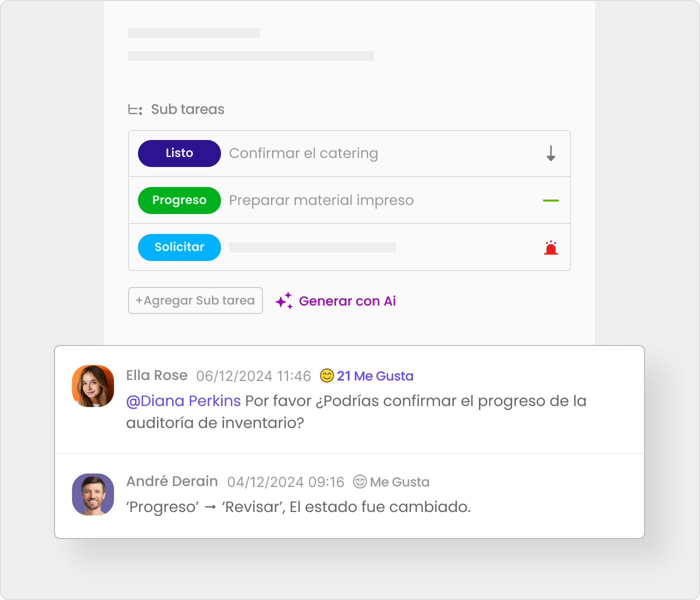
Task: Click the +Agregar Sub tarea button
Action: tap(195, 300)
